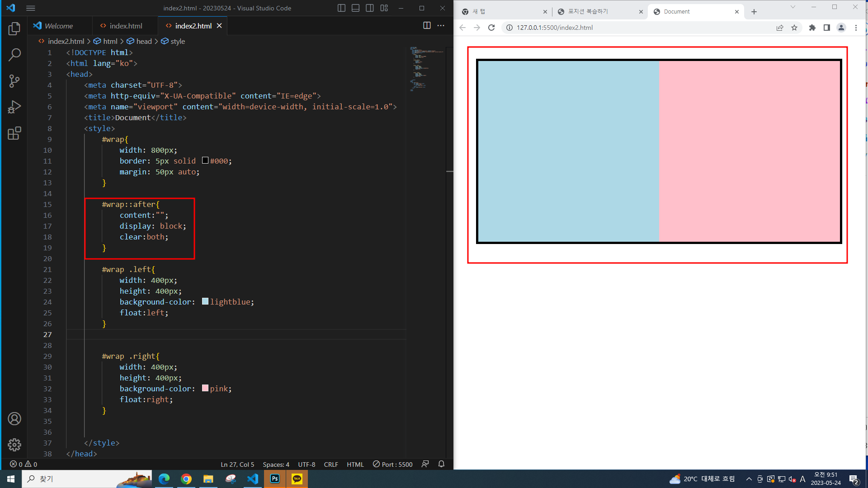Click the split editor right icon

click(x=427, y=26)
